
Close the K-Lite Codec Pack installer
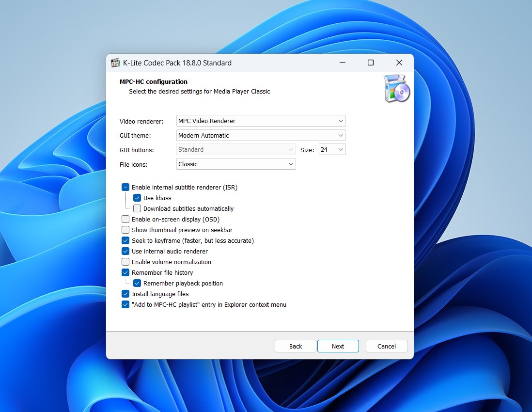tap(399, 63)
